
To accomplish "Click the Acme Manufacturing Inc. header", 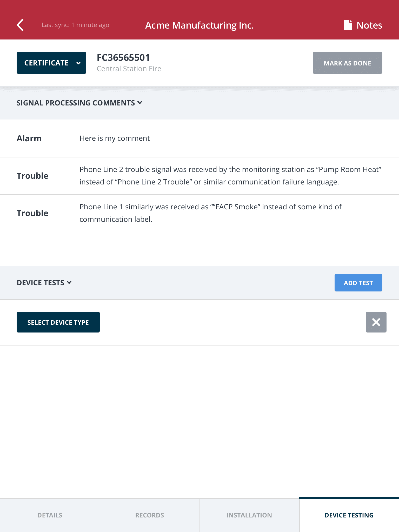I will (199, 25).
